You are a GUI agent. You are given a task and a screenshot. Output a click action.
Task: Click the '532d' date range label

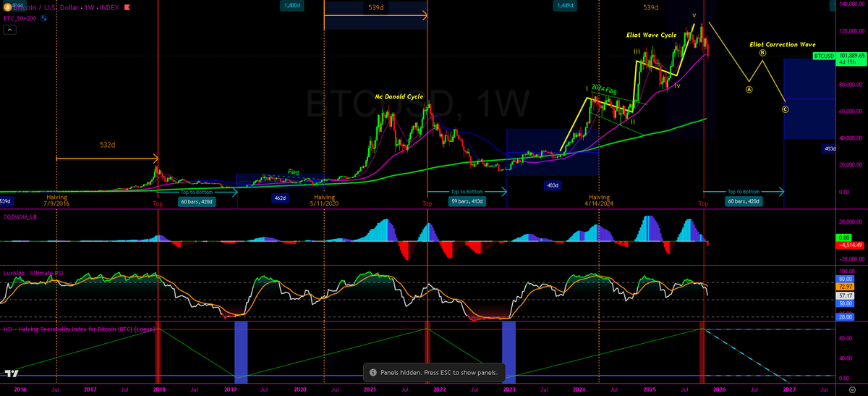point(108,146)
